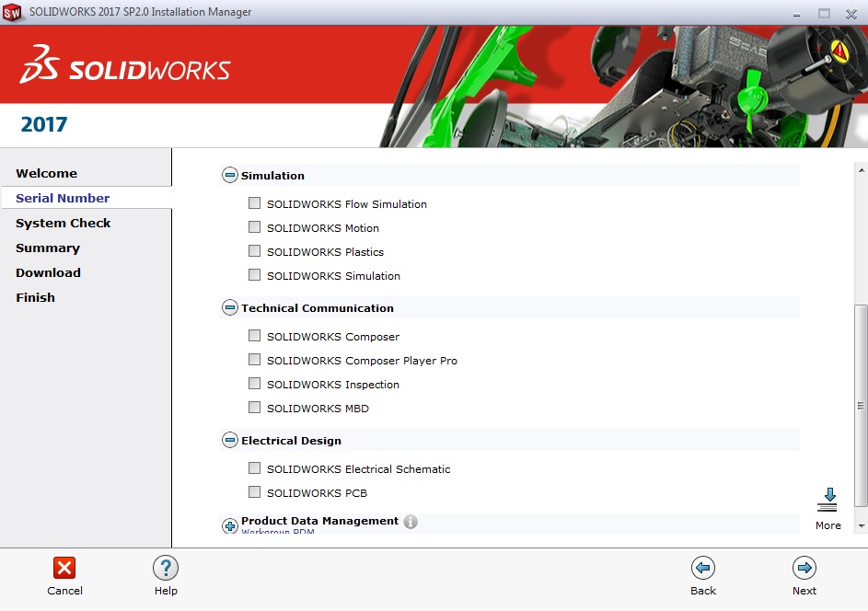Select the SOLIDWORKS Simulation checkbox
Viewport: 868px width, 611px height.
coord(255,274)
